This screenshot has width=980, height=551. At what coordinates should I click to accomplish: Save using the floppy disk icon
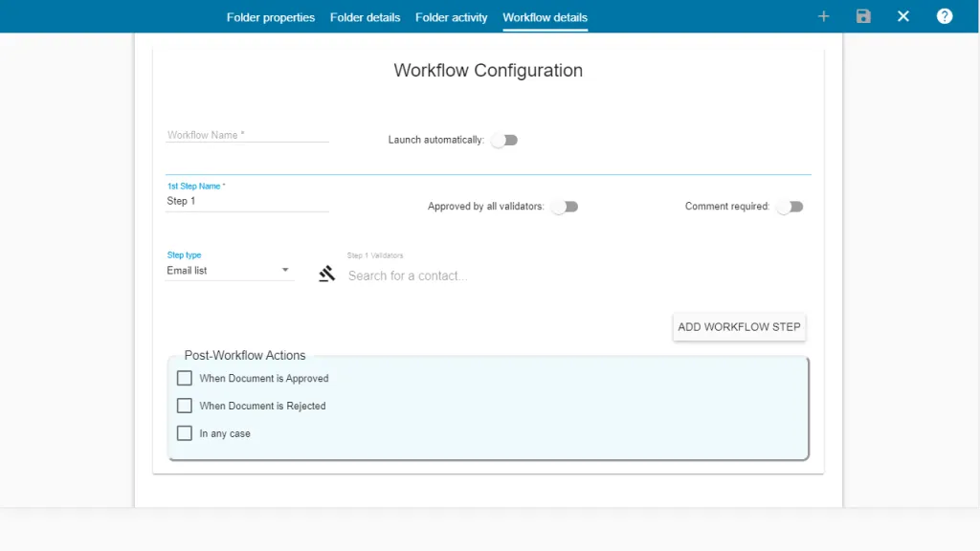click(x=863, y=16)
